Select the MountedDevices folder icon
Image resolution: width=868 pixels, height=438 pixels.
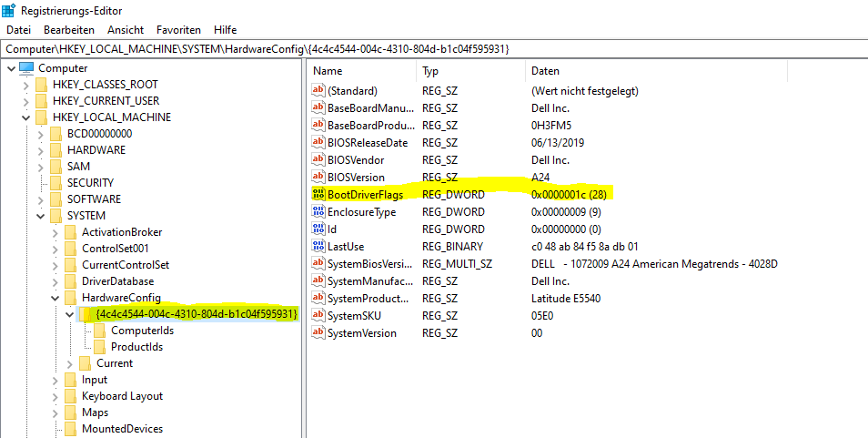tap(70, 429)
